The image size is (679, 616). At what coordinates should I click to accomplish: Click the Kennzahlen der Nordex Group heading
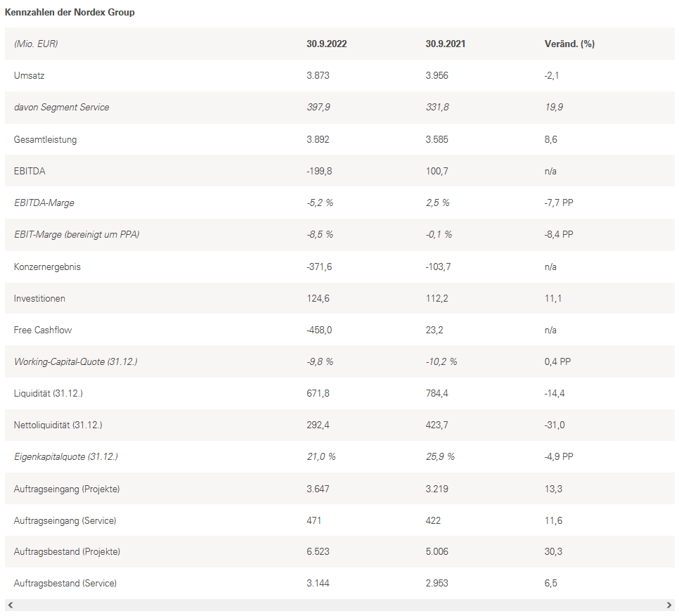[70, 13]
